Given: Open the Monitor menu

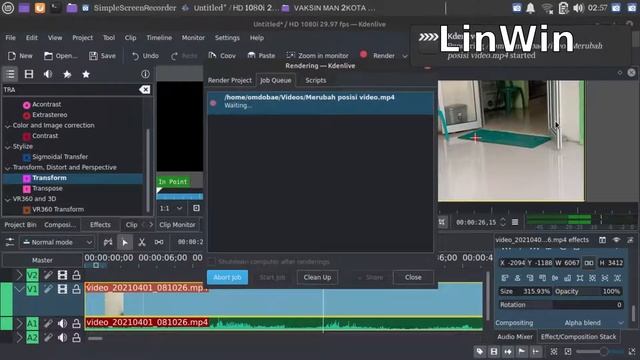Looking at the screenshot, I should [193, 38].
